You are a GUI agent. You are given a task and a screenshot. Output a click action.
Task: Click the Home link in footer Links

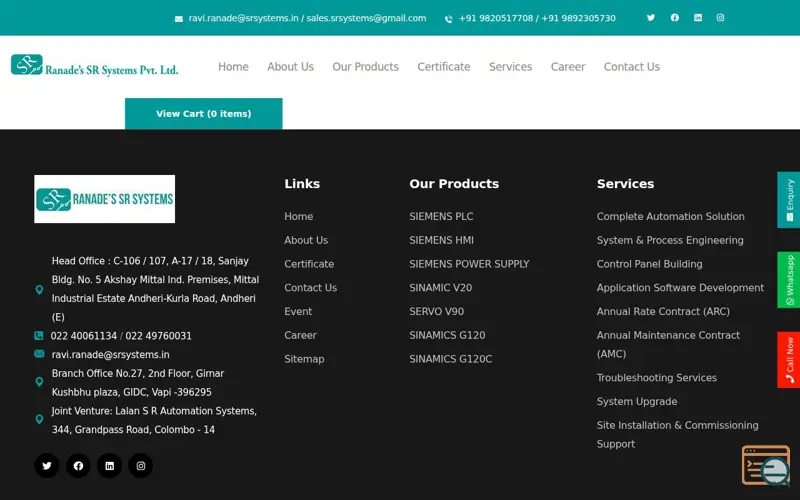coord(298,216)
